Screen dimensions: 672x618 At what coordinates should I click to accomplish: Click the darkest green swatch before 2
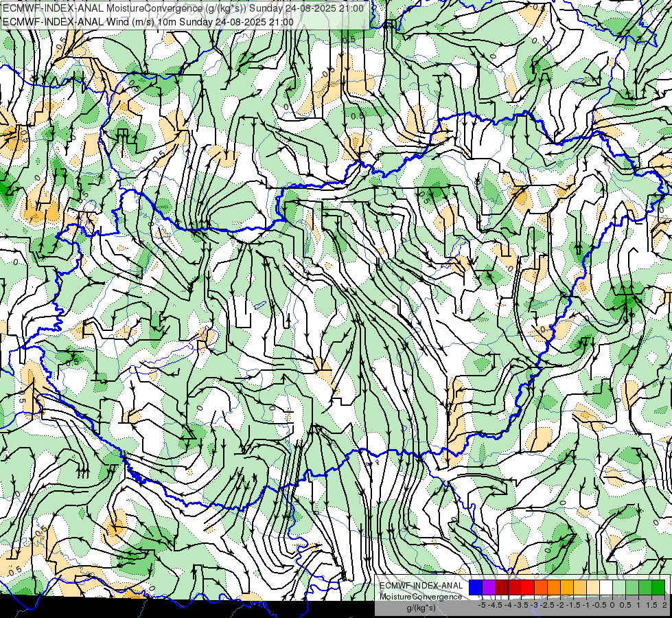(658, 588)
